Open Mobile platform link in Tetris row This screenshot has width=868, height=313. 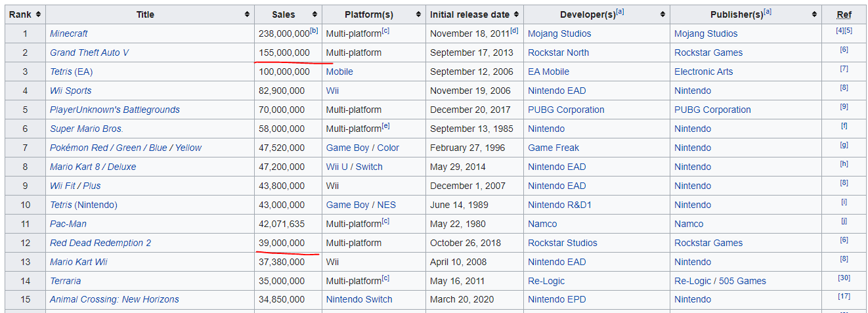point(339,72)
